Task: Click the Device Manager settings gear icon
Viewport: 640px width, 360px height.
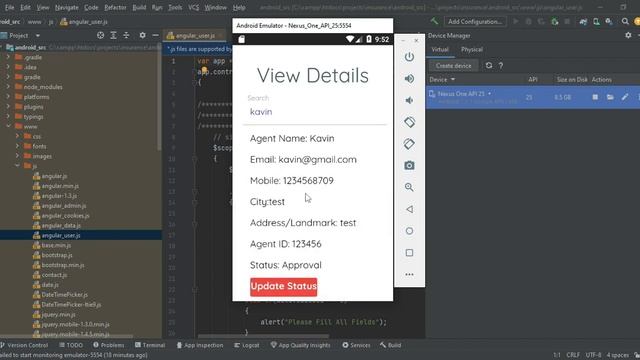Action: [x=628, y=36]
